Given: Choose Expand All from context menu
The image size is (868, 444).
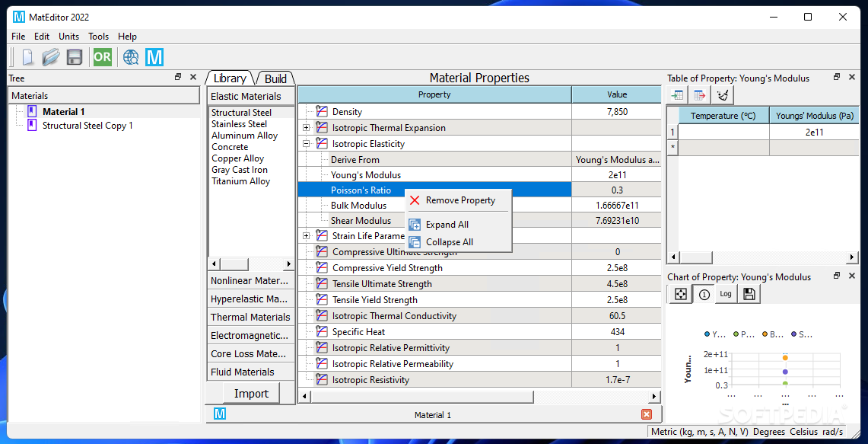Looking at the screenshot, I should tap(458, 225).
